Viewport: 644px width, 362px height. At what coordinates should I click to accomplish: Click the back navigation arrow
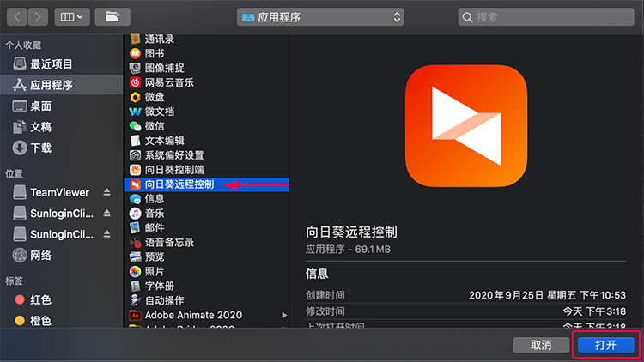[x=16, y=16]
